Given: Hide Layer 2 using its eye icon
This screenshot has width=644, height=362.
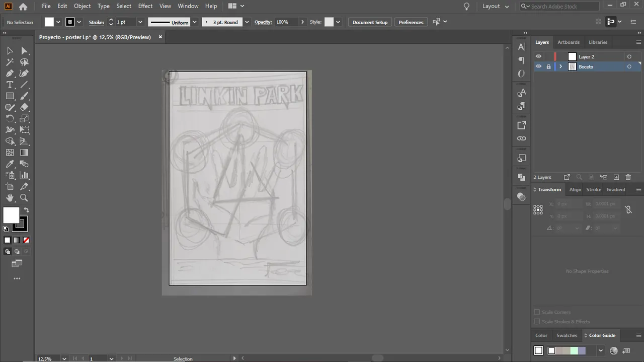Looking at the screenshot, I should [538, 56].
